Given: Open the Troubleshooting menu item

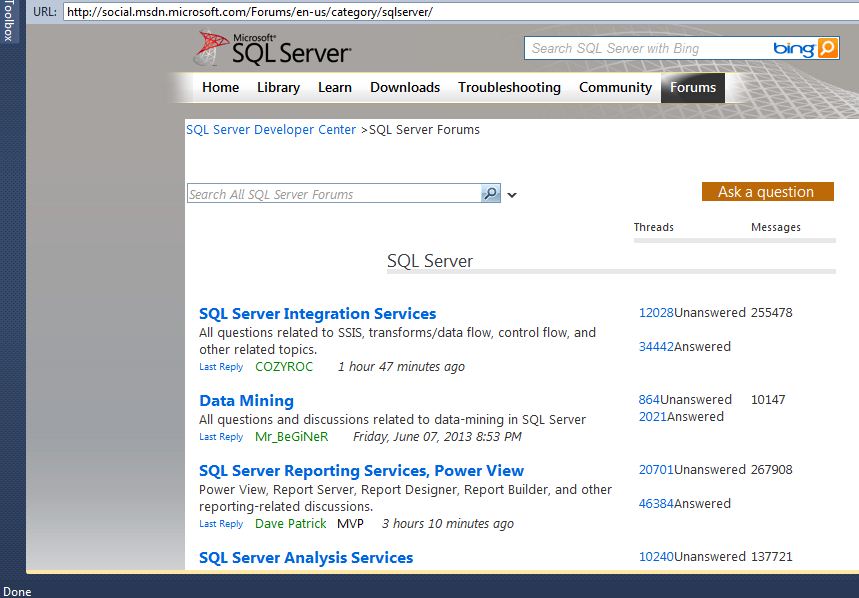Looking at the screenshot, I should pyautogui.click(x=509, y=88).
